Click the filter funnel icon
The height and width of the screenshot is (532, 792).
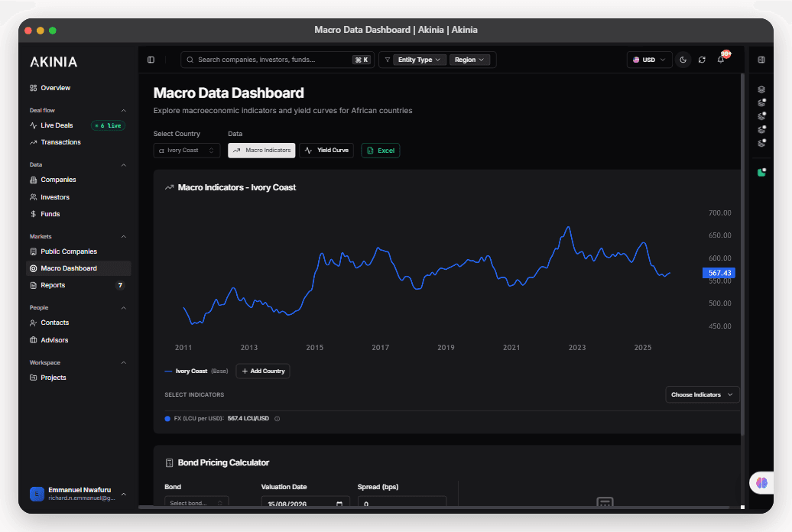(388, 60)
